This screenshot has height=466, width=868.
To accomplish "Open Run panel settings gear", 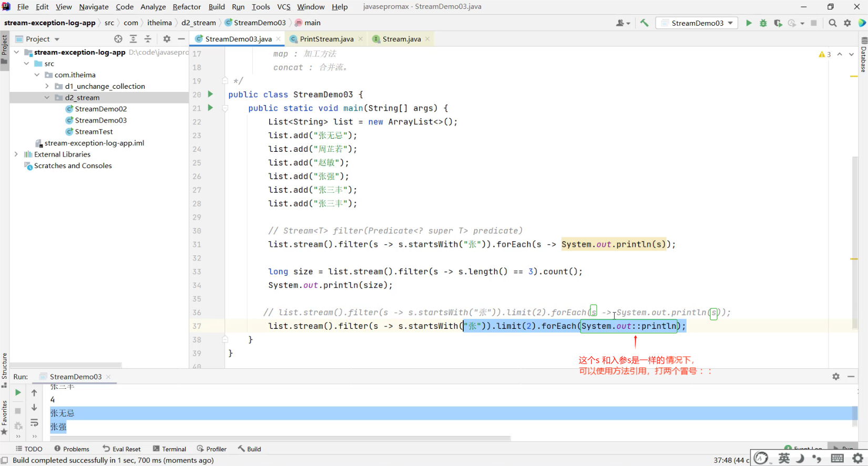I will [836, 377].
